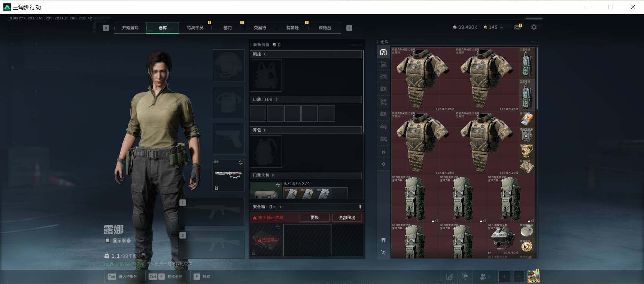Click the 转移全部 button
Image resolution: width=644 pixels, height=284 pixels.
[x=165, y=277]
